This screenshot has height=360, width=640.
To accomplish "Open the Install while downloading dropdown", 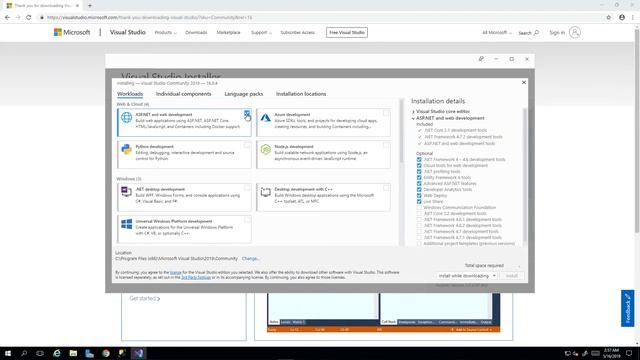I will point(467,276).
